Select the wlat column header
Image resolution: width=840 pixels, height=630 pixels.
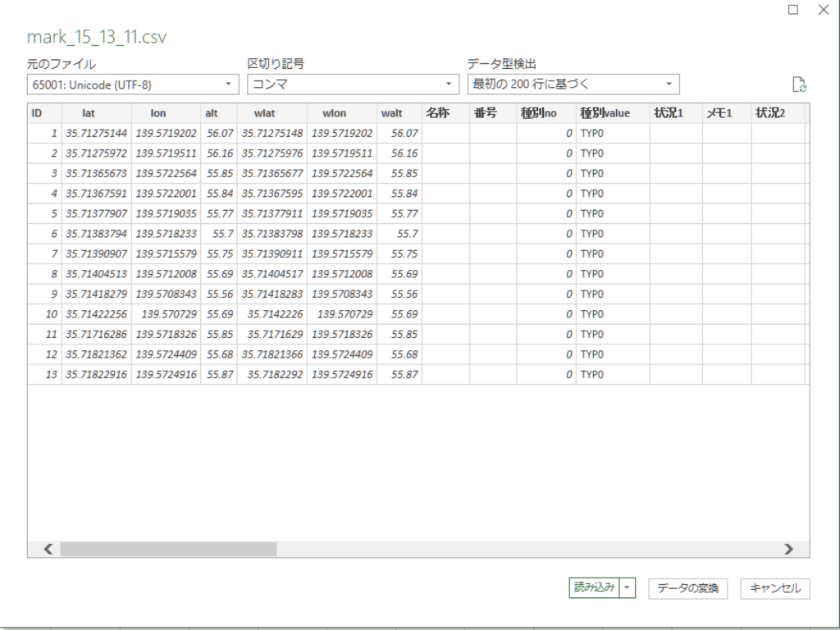[272, 113]
